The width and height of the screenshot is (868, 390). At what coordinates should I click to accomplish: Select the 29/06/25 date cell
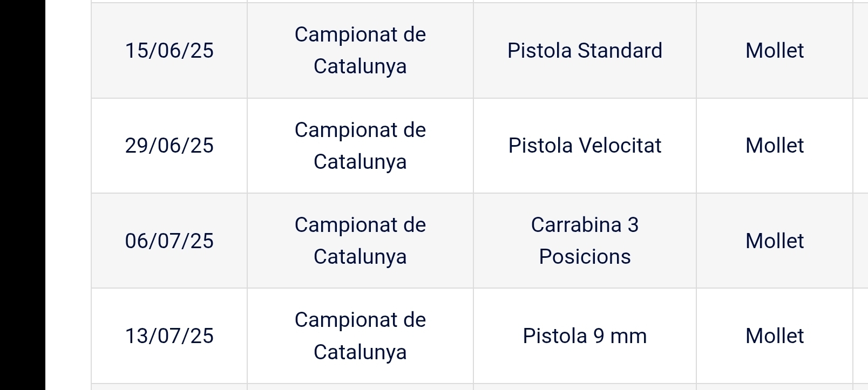pyautogui.click(x=169, y=146)
